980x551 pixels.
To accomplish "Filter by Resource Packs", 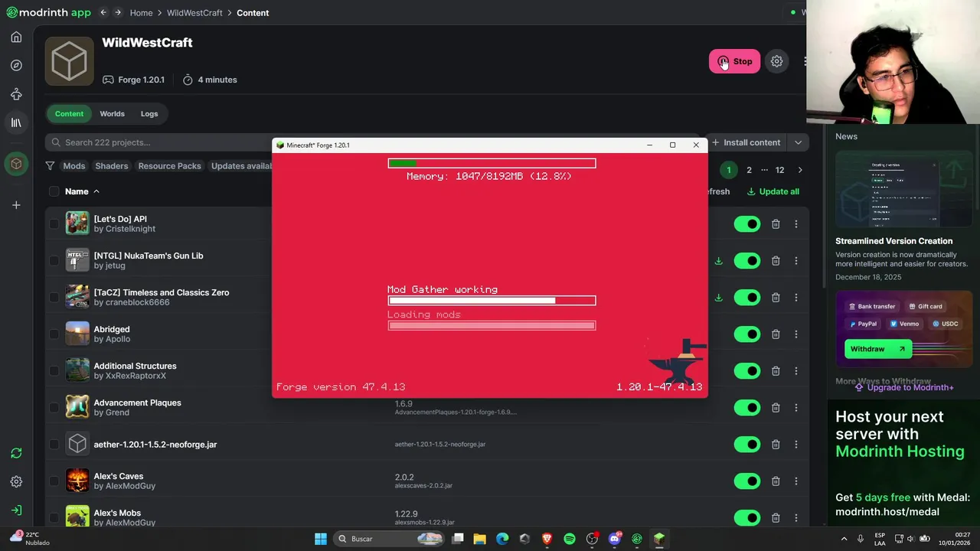I will pos(169,166).
